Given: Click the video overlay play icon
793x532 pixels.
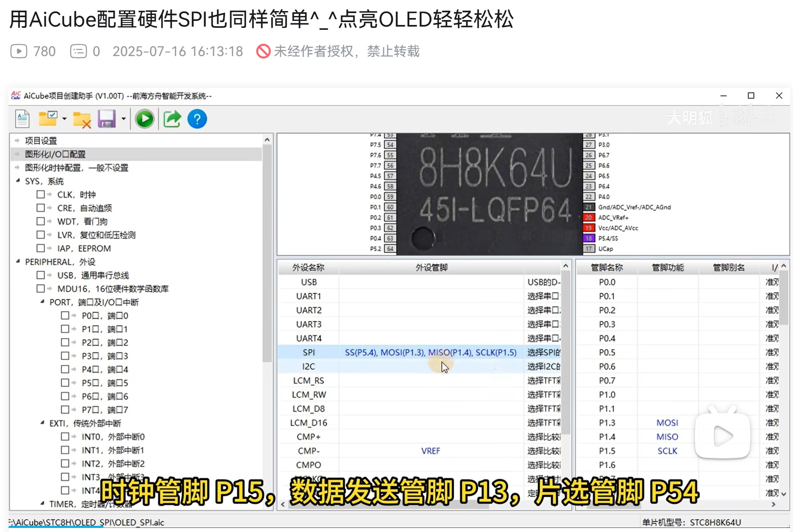Looking at the screenshot, I should 722,436.
